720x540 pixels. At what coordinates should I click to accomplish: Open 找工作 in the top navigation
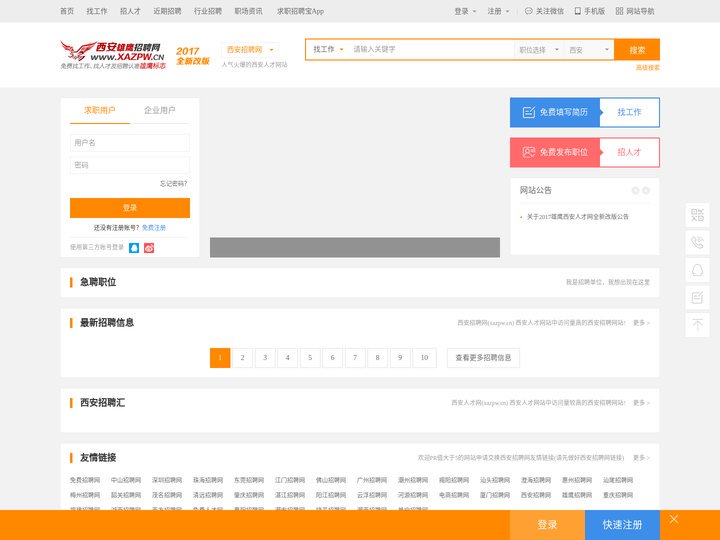click(x=97, y=11)
